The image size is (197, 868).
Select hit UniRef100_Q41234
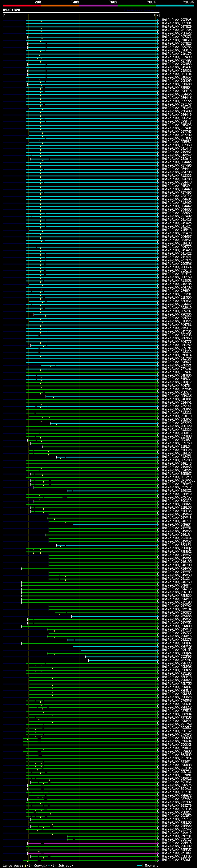pos(176,579)
